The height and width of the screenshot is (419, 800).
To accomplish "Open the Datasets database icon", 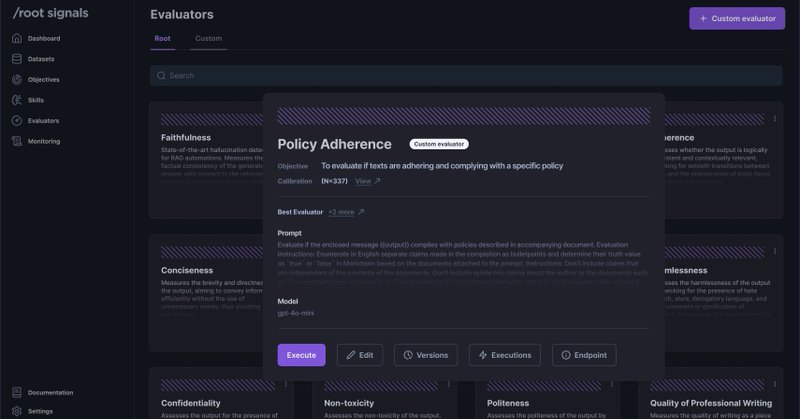I will click(17, 59).
